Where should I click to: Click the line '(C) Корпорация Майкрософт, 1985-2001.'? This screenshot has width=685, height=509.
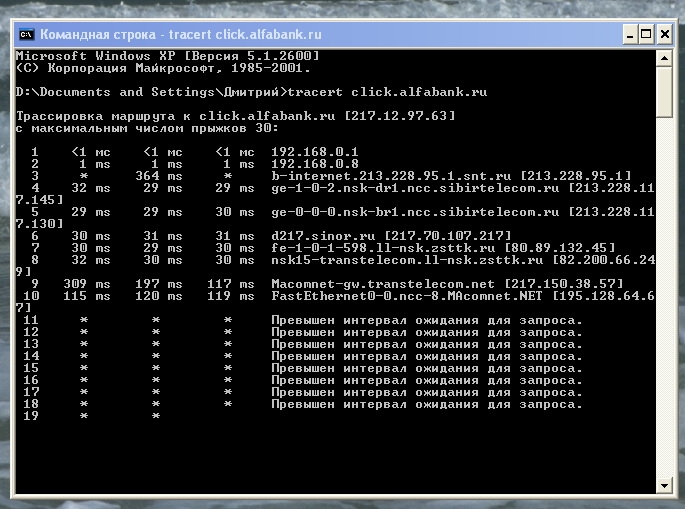163,68
